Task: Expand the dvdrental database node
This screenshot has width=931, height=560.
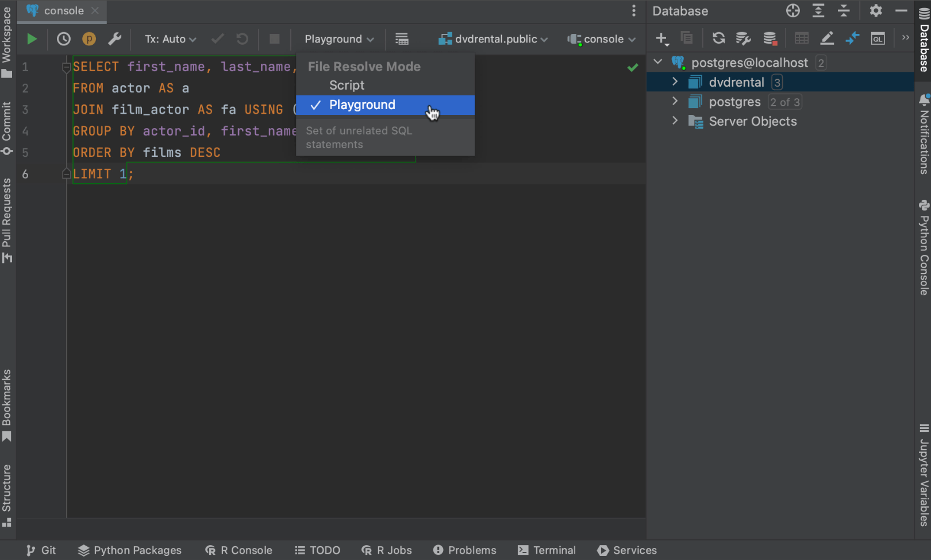Action: (x=675, y=82)
